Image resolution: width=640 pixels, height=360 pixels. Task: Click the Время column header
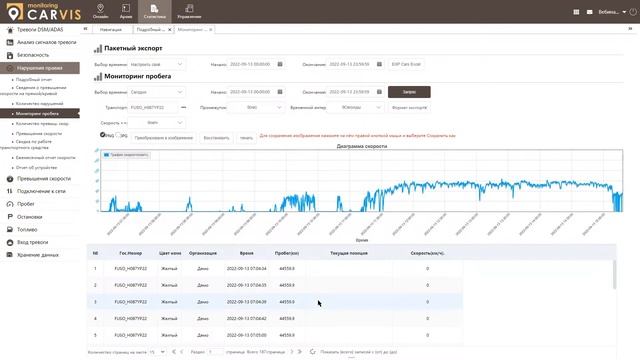click(x=247, y=253)
